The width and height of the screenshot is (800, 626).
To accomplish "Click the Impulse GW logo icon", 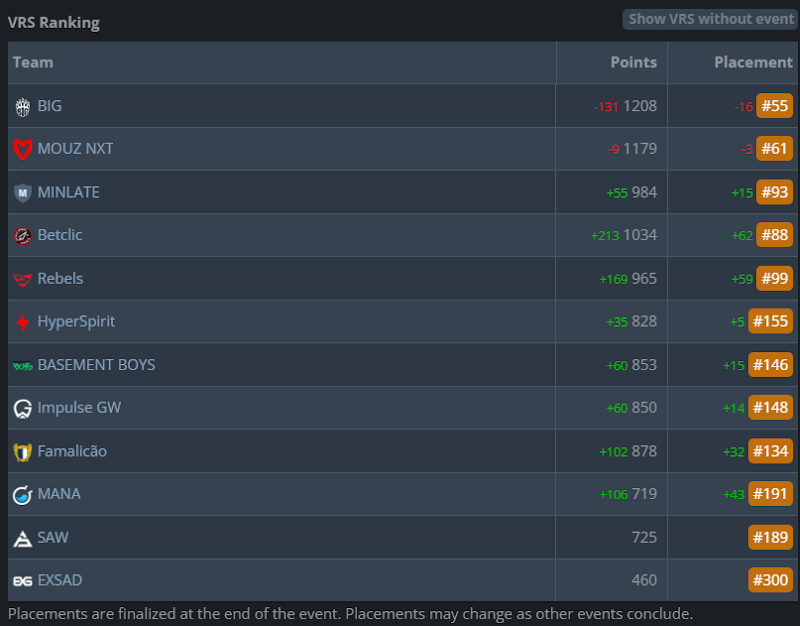I will click(x=22, y=409).
